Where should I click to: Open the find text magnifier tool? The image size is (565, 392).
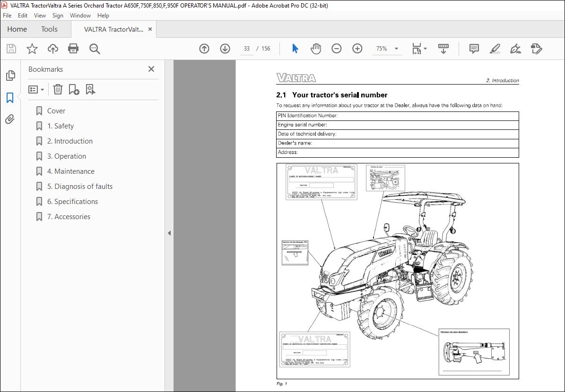click(95, 49)
